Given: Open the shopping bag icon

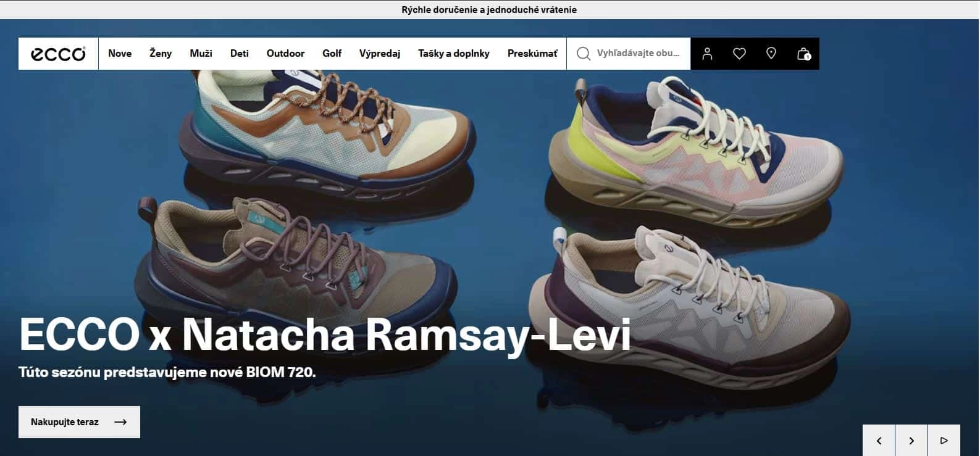Looking at the screenshot, I should pyautogui.click(x=803, y=54).
